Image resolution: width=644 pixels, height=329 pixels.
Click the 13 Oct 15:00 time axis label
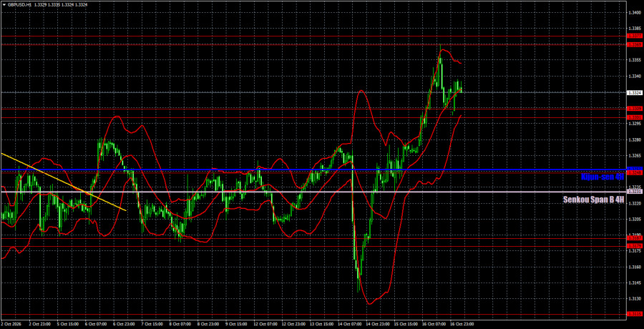click(323, 324)
